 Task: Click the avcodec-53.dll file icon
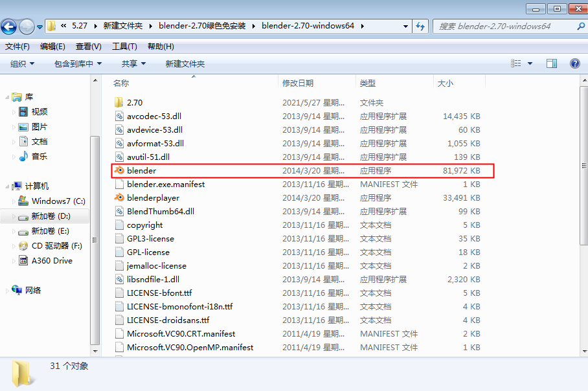119,117
